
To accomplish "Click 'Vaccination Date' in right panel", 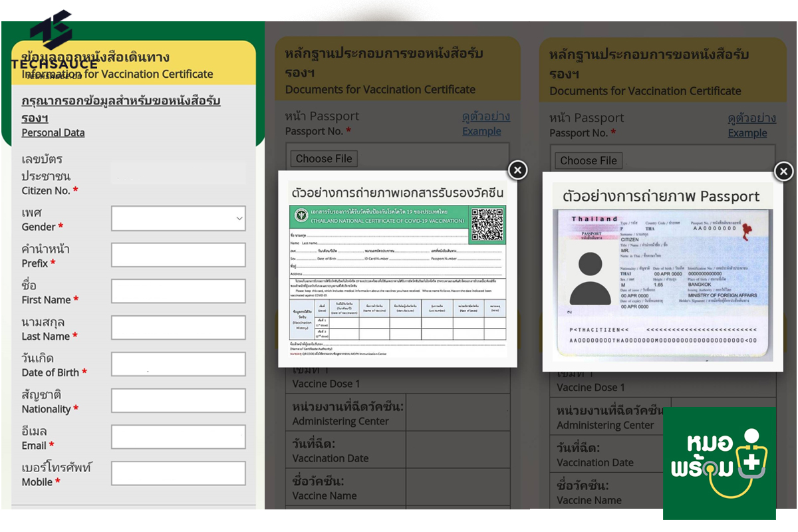I will 595,462.
